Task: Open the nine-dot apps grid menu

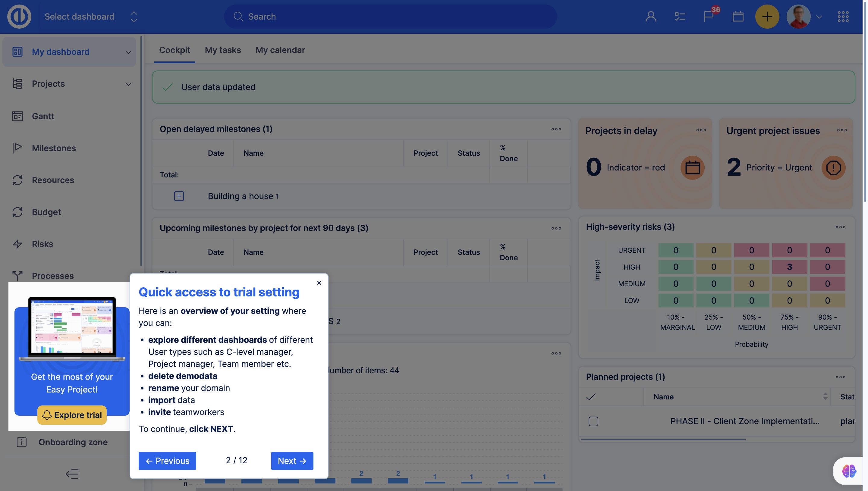Action: click(843, 17)
